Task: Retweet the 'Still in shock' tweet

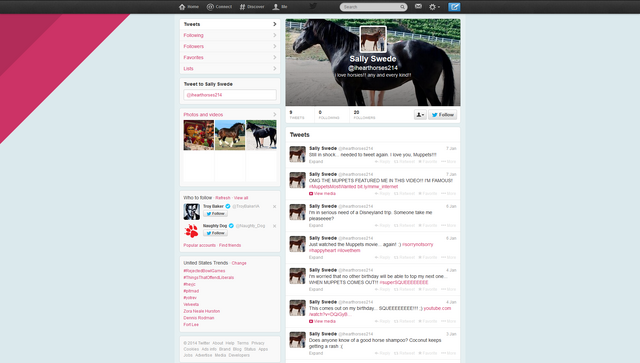Action: coord(404,162)
